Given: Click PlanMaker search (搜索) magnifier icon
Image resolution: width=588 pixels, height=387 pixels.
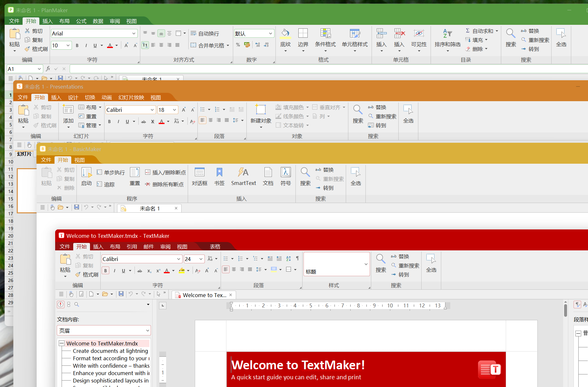Looking at the screenshot, I should coord(511,33).
